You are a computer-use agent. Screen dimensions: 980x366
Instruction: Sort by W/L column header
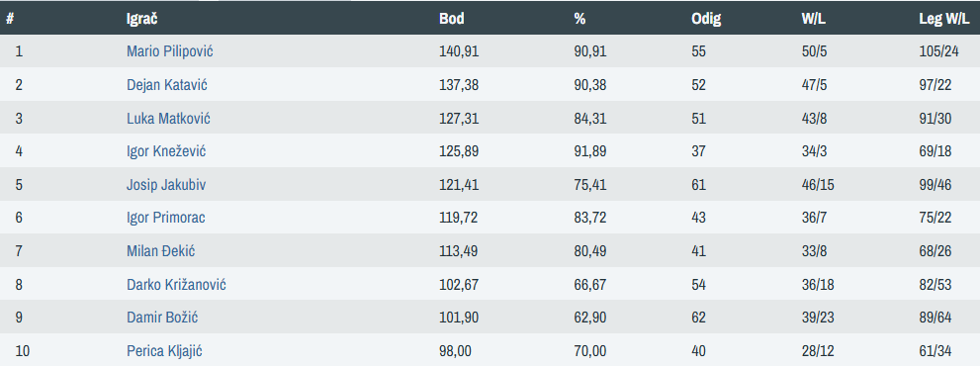click(814, 18)
